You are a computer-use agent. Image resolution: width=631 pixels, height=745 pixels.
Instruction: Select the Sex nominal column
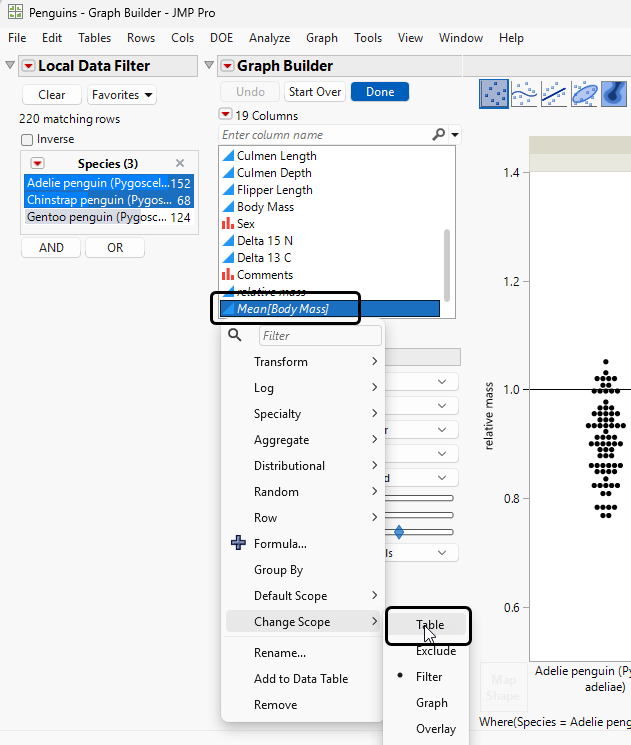click(x=330, y=223)
